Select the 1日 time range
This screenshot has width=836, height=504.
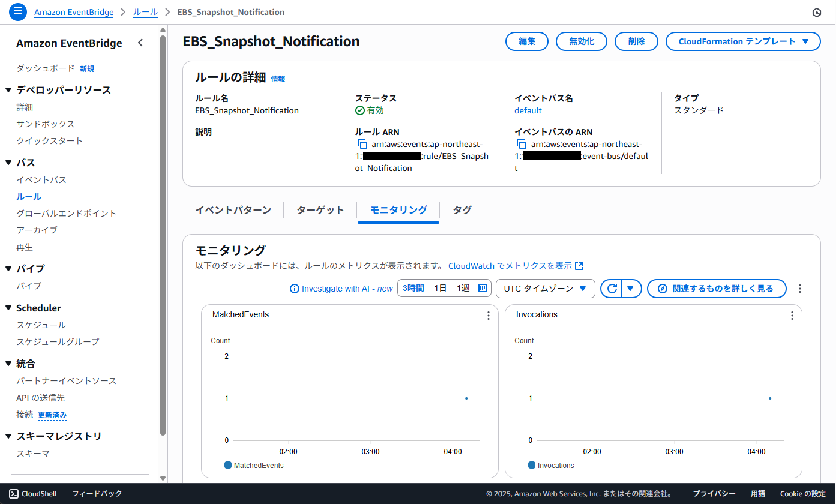441,288
